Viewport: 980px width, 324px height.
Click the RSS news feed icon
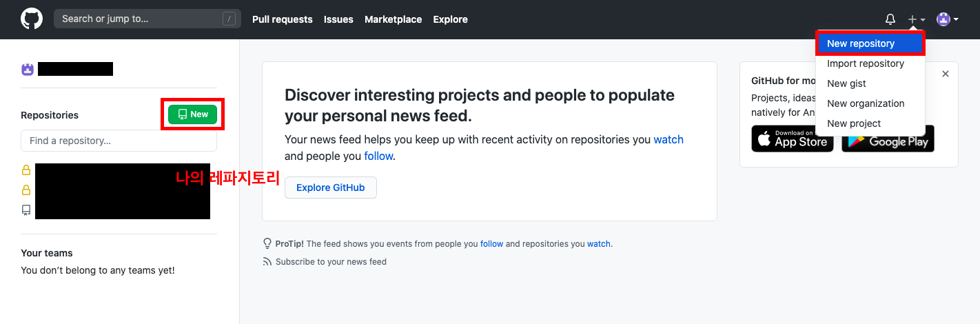coord(267,262)
